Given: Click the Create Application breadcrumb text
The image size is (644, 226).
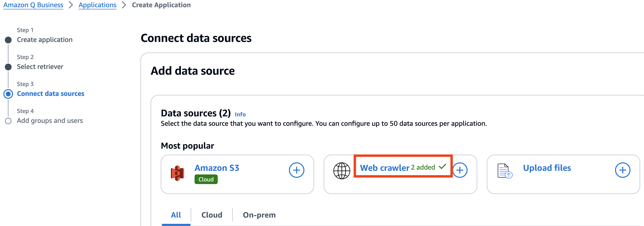Looking at the screenshot, I should pos(161,5).
